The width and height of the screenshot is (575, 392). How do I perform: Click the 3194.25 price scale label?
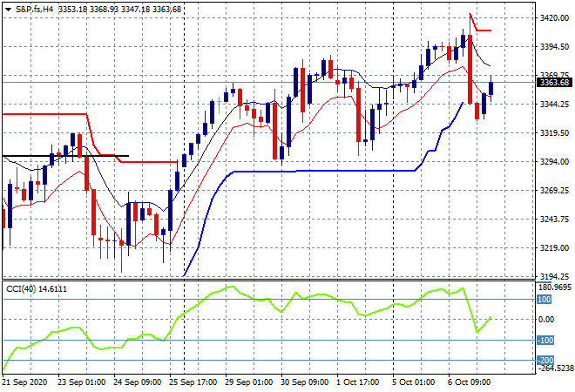pos(554,276)
